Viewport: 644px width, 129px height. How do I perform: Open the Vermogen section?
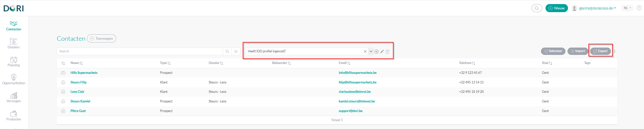pyautogui.click(x=14, y=97)
